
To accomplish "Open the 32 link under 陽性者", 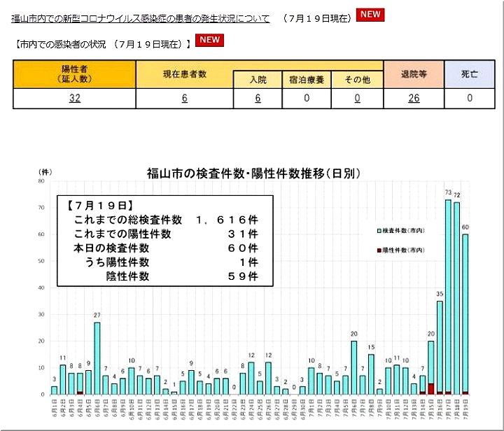I will [74, 99].
